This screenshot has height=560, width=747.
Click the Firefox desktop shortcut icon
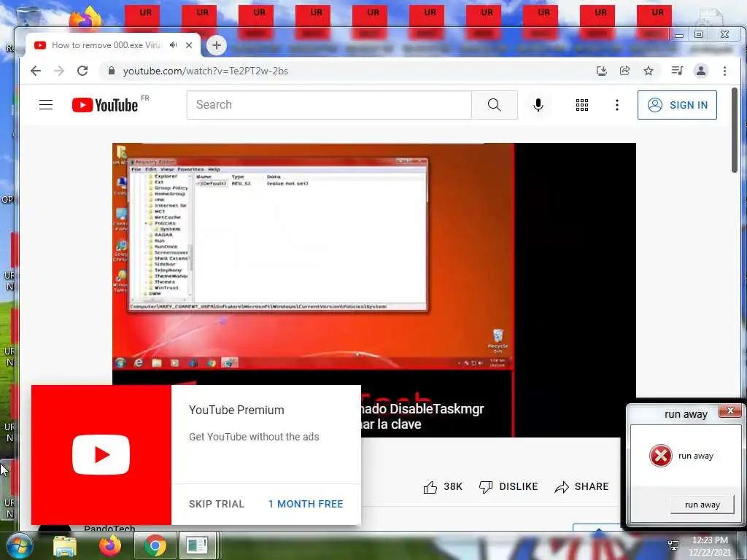[x=86, y=19]
